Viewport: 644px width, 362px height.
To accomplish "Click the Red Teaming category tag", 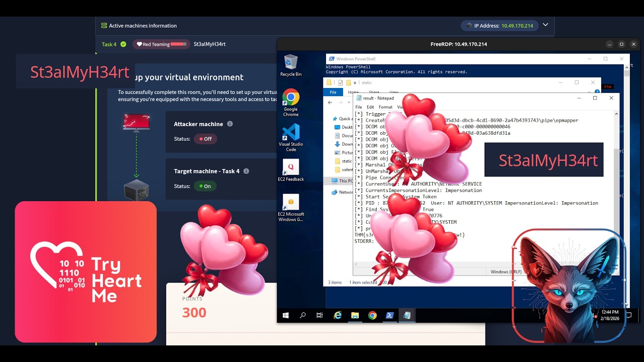I will (161, 44).
